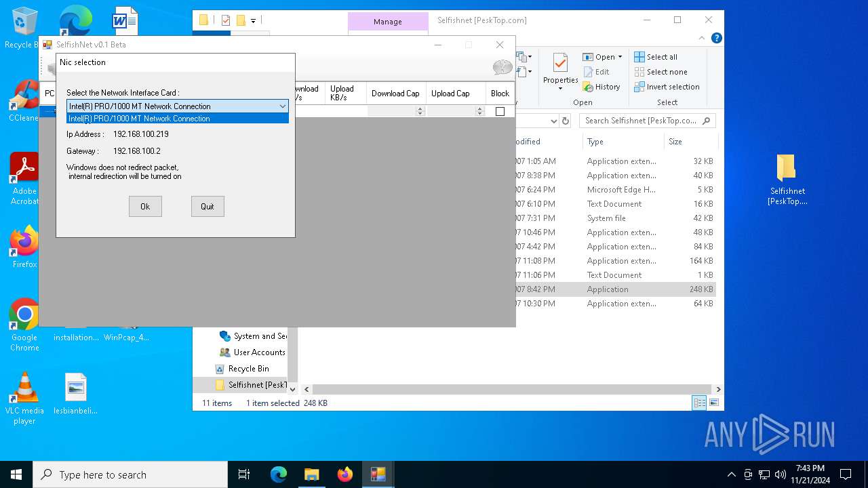The height and width of the screenshot is (488, 868).
Task: Click the Edit icon in Explorer ribbon
Action: [589, 72]
